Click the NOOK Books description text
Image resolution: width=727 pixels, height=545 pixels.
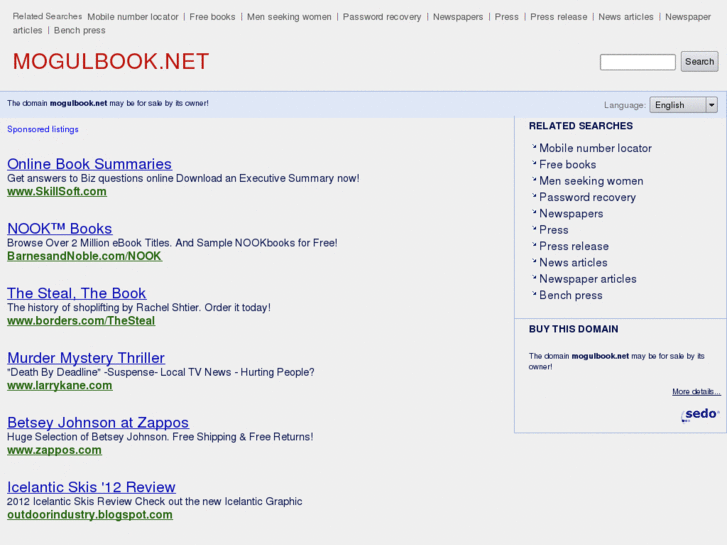click(x=172, y=243)
